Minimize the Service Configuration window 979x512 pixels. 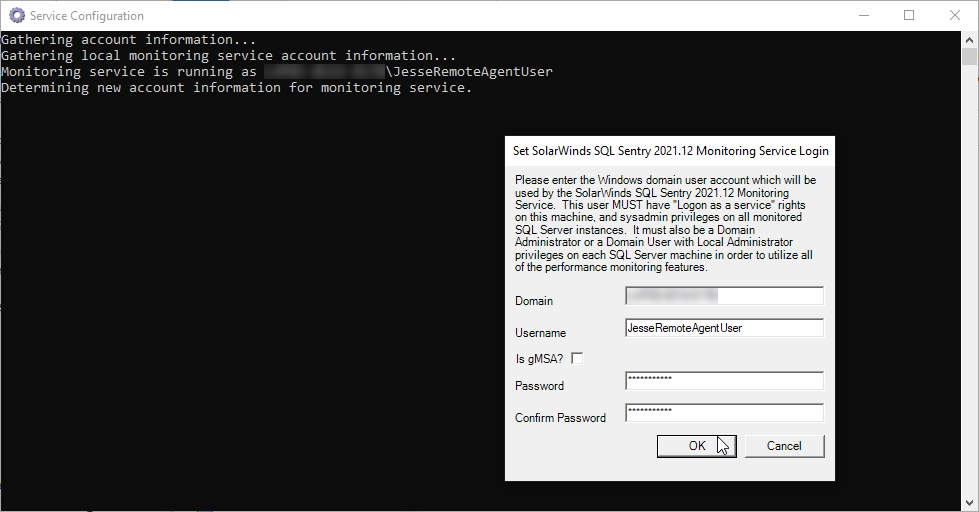[864, 16]
